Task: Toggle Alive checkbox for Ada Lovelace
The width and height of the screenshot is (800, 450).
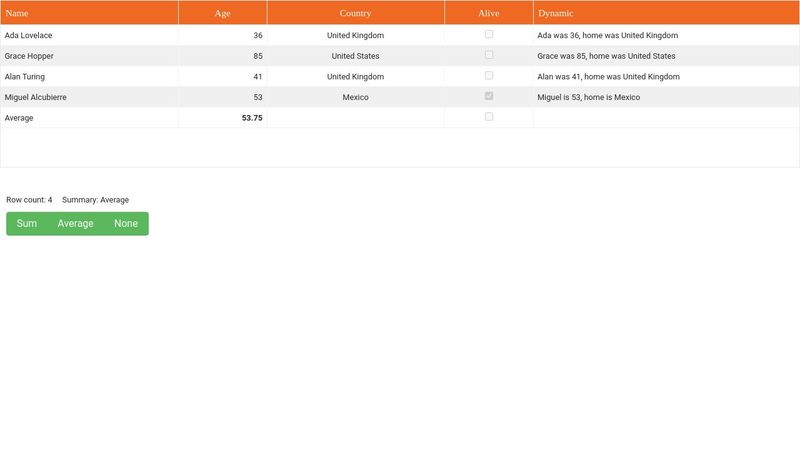Action: pos(489,34)
